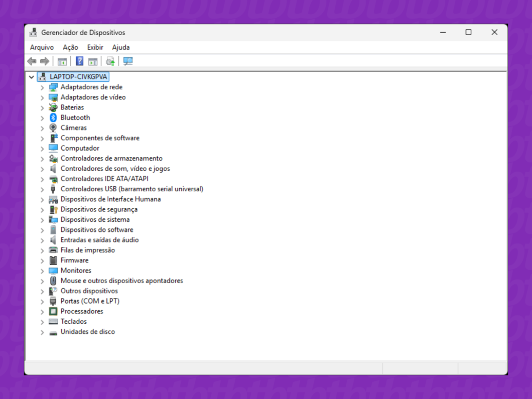Open the Exibir menu
This screenshot has width=532, height=399.
pyautogui.click(x=95, y=47)
